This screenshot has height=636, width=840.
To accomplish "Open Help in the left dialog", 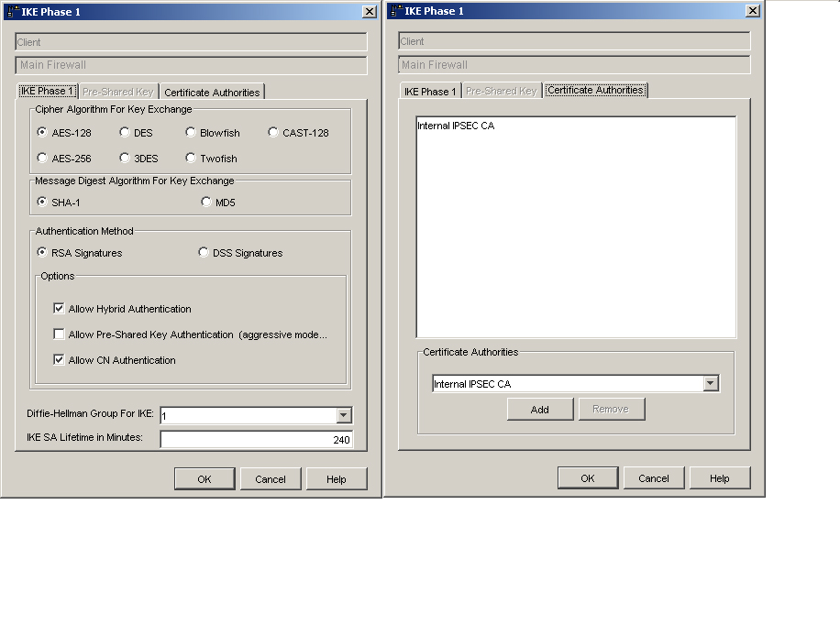I will [337, 479].
